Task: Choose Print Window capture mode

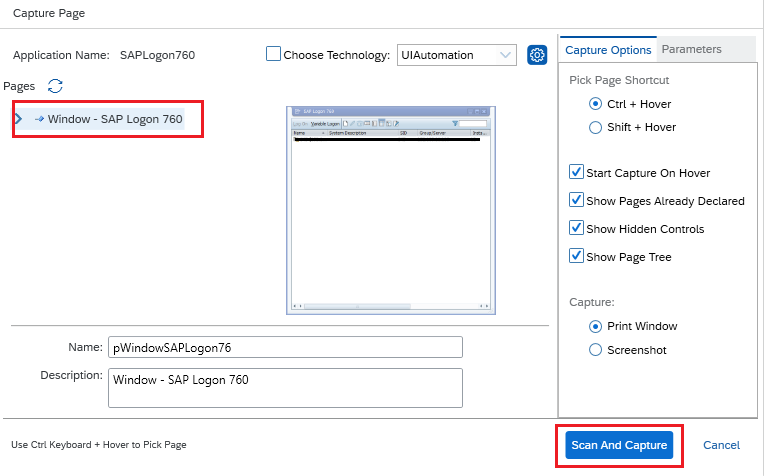Action: [596, 326]
